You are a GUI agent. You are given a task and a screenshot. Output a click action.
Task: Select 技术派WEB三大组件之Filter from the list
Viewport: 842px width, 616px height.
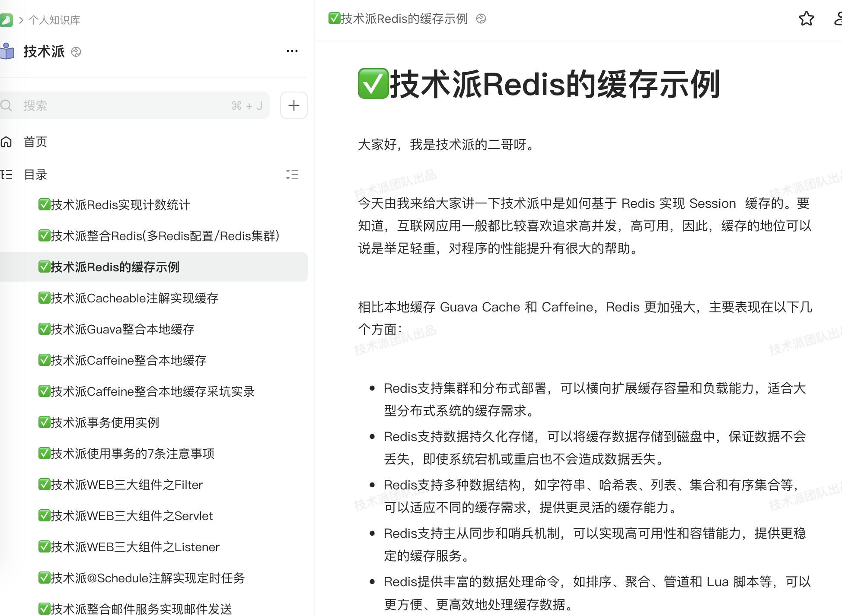(121, 484)
